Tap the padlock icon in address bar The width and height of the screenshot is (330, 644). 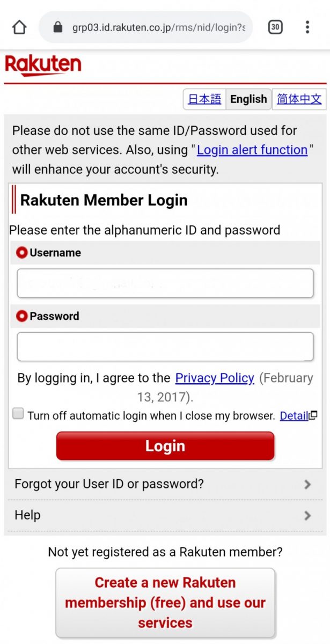[58, 27]
